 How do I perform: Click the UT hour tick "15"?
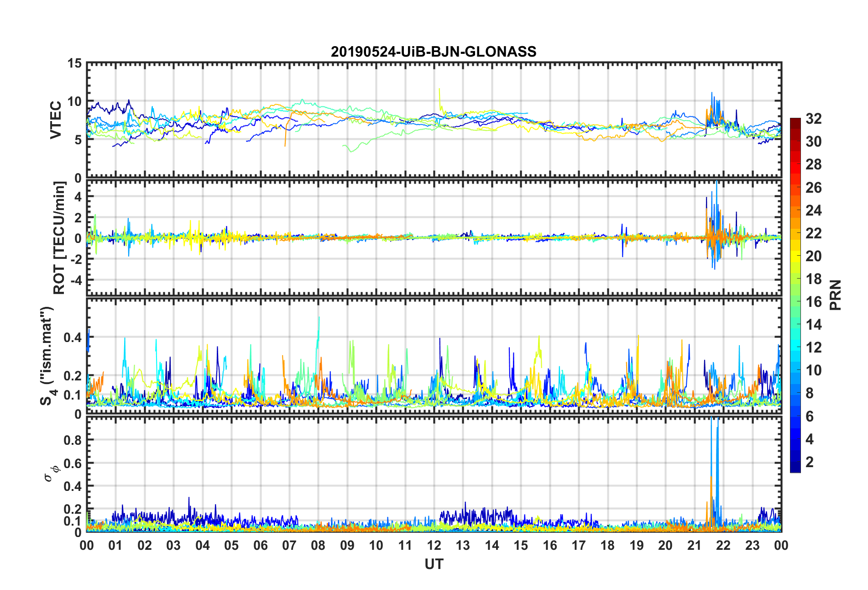521,545
